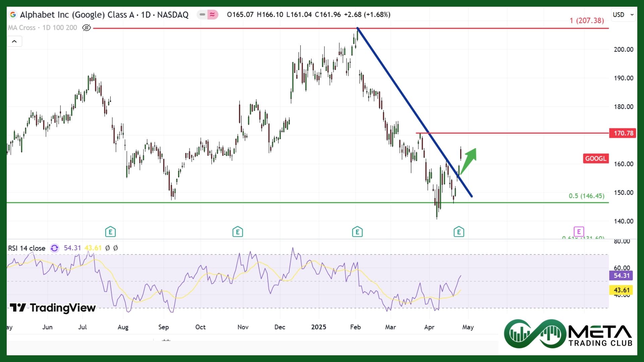Click the Jul label on the time axis
The width and height of the screenshot is (644, 362).
[x=83, y=327]
